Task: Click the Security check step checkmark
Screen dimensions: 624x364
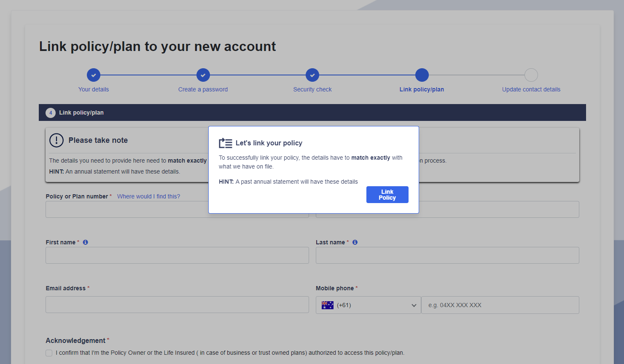Action: pos(312,75)
